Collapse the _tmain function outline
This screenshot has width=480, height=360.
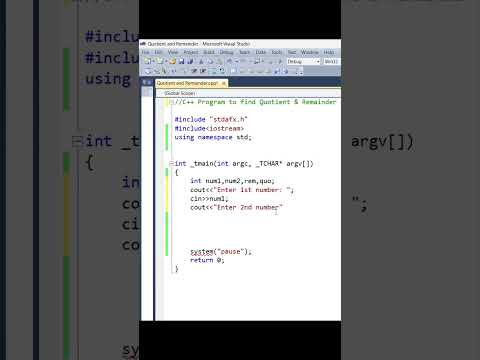pyautogui.click(x=171, y=163)
